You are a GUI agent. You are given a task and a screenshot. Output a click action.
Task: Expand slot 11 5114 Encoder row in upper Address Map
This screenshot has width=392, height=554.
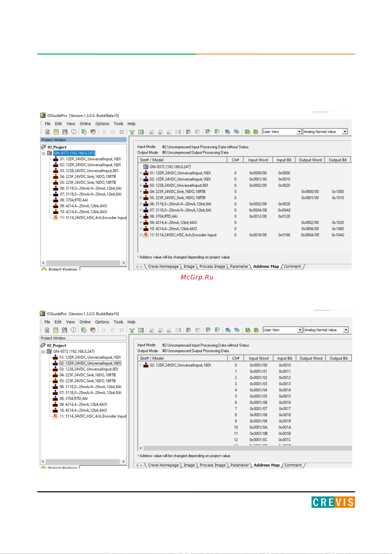tap(141, 235)
